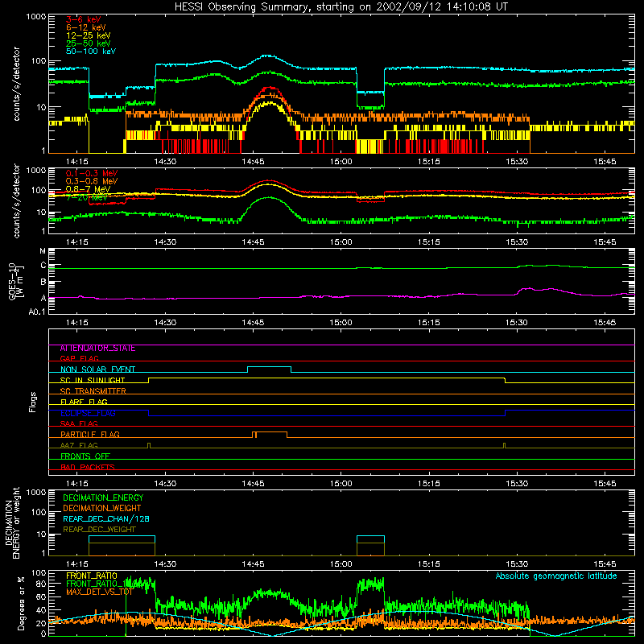Click the 14:45 tick label under top panel

click(x=253, y=162)
